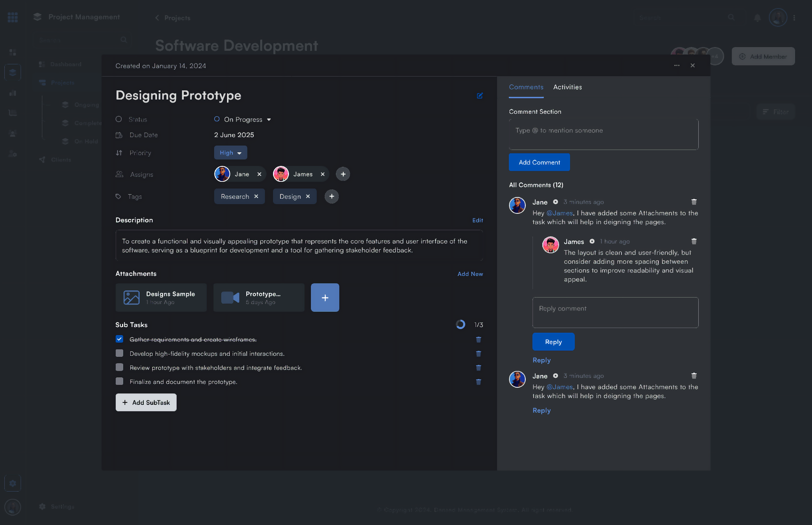The width and height of the screenshot is (812, 525).
Task: Remove Jane from assignees using the X
Action: [x=259, y=174]
